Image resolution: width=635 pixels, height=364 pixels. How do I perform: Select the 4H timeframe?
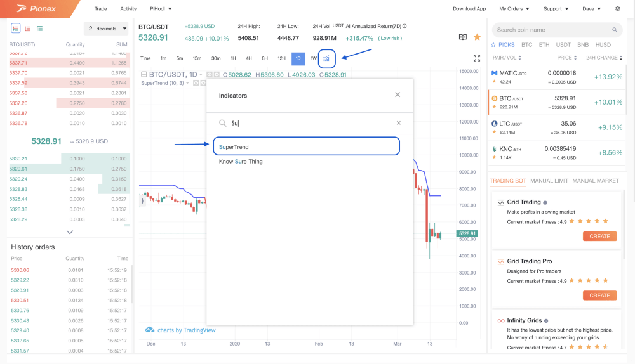pyautogui.click(x=249, y=58)
